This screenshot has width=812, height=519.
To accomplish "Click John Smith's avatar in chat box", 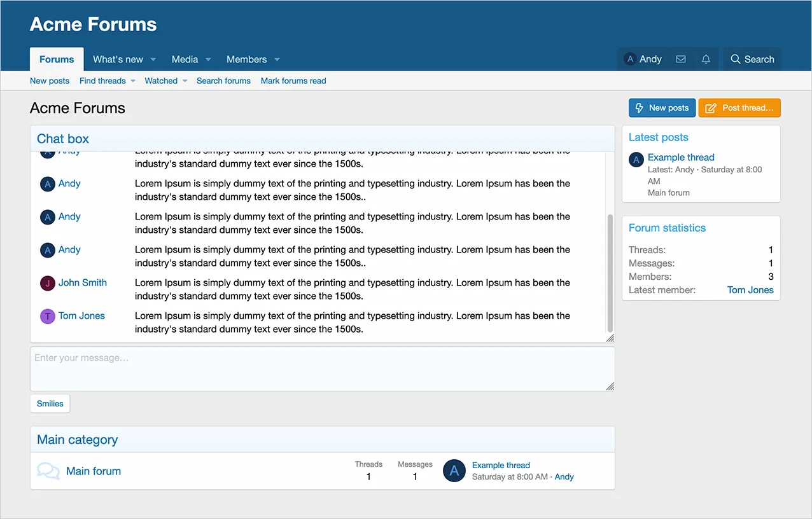I will tap(48, 283).
